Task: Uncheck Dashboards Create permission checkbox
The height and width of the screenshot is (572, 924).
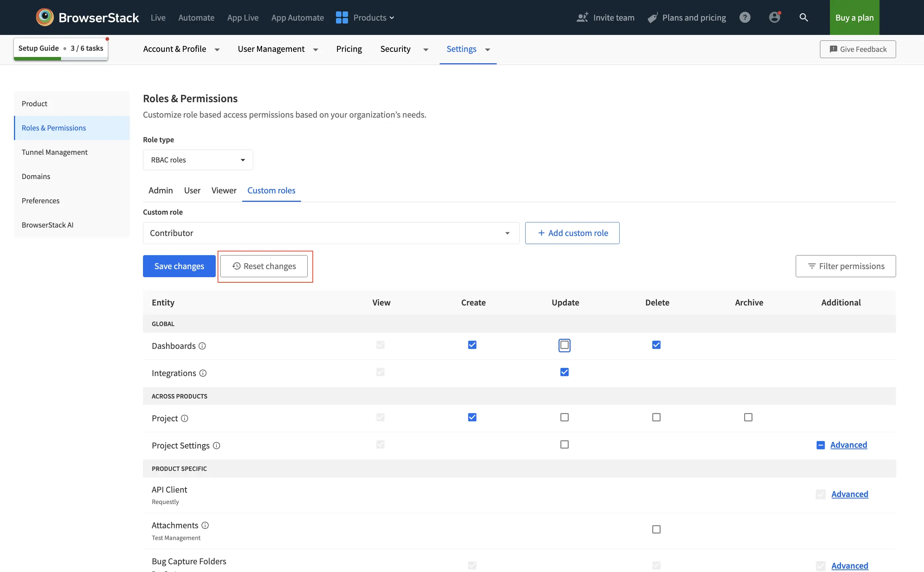Action: pos(472,345)
